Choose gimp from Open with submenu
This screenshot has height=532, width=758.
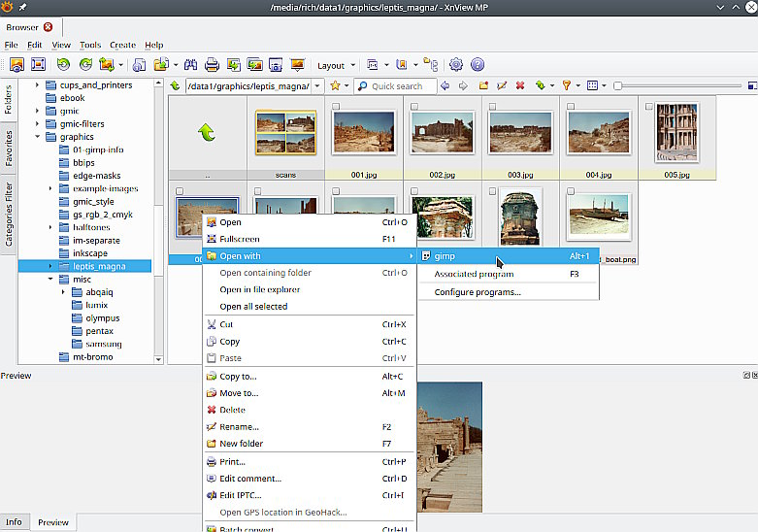pyautogui.click(x=445, y=256)
